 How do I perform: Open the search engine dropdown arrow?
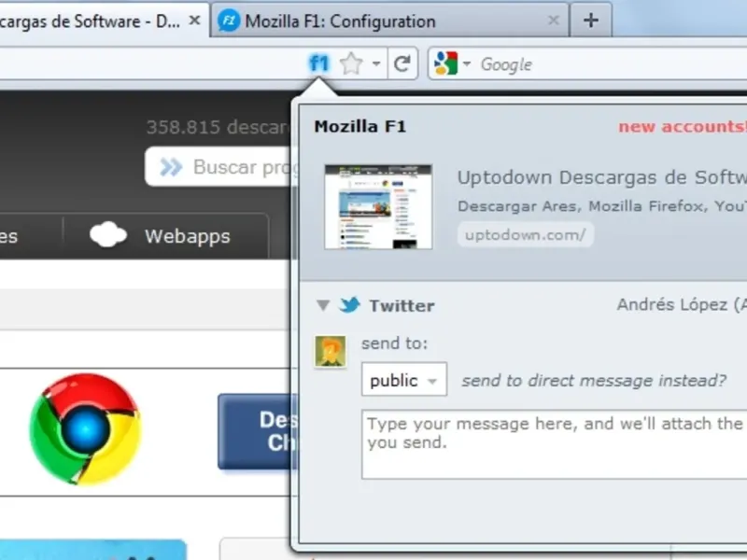[467, 63]
